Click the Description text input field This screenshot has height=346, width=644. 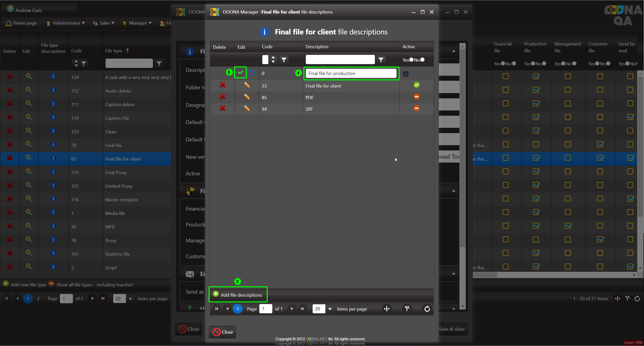click(351, 73)
